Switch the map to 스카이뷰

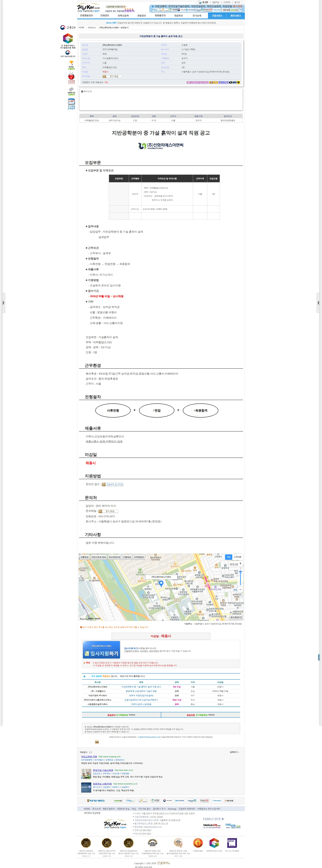237,557
